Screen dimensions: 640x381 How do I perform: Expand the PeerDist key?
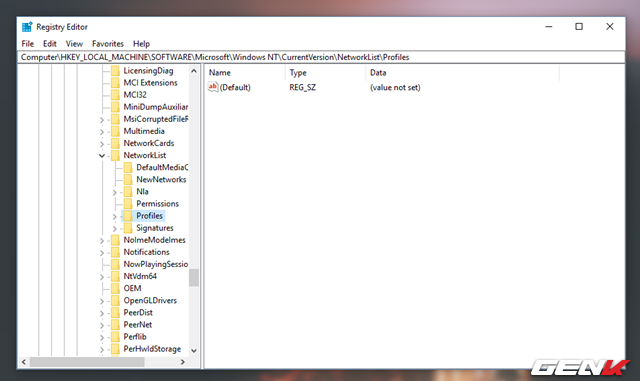pyautogui.click(x=102, y=313)
